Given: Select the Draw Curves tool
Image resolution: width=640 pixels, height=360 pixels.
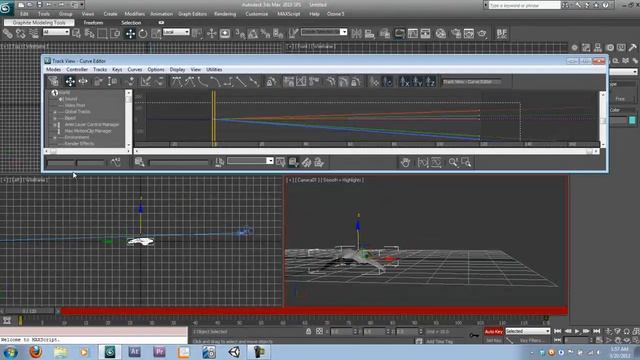Looking at the screenshot, I should 146,82.
